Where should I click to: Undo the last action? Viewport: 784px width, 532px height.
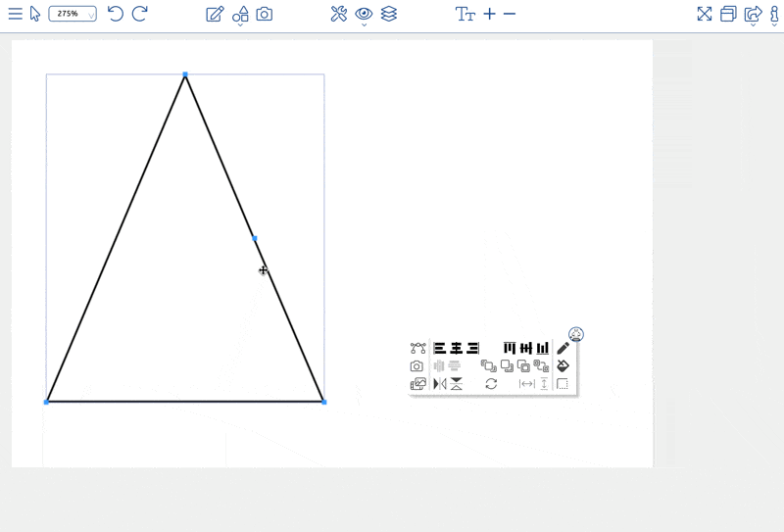[x=116, y=14]
